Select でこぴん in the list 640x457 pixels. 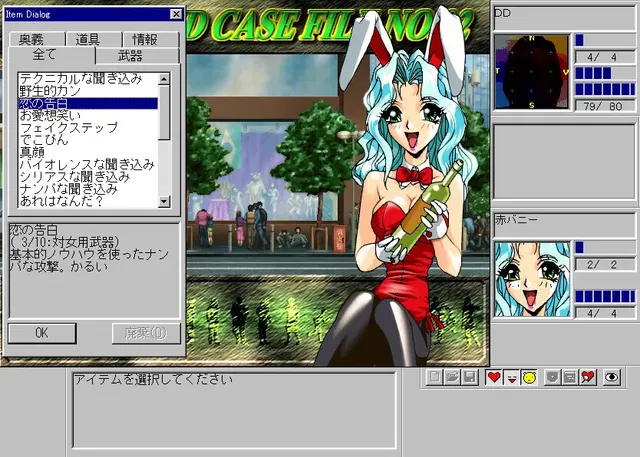[88, 140]
